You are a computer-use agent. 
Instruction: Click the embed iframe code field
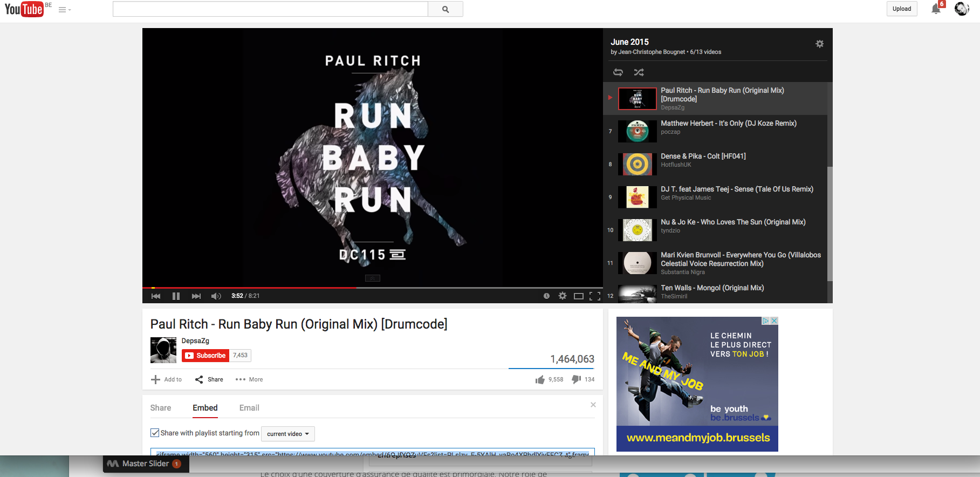click(x=373, y=452)
